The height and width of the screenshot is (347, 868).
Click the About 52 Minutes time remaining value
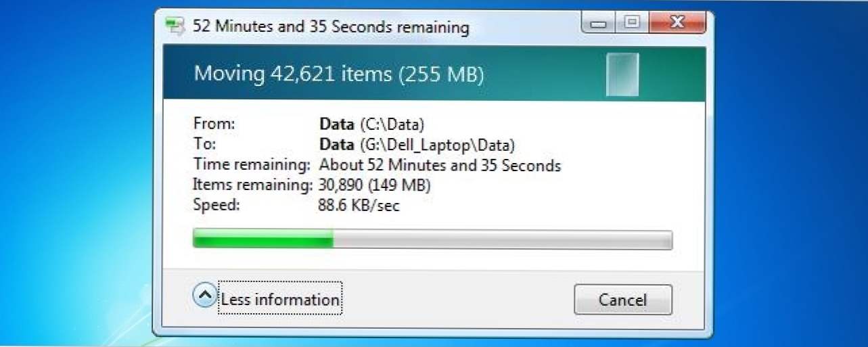point(440,165)
